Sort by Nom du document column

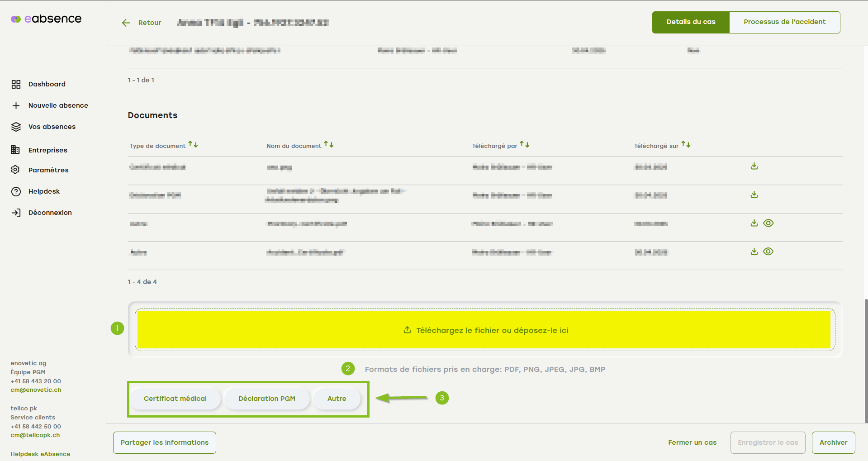[x=329, y=145]
